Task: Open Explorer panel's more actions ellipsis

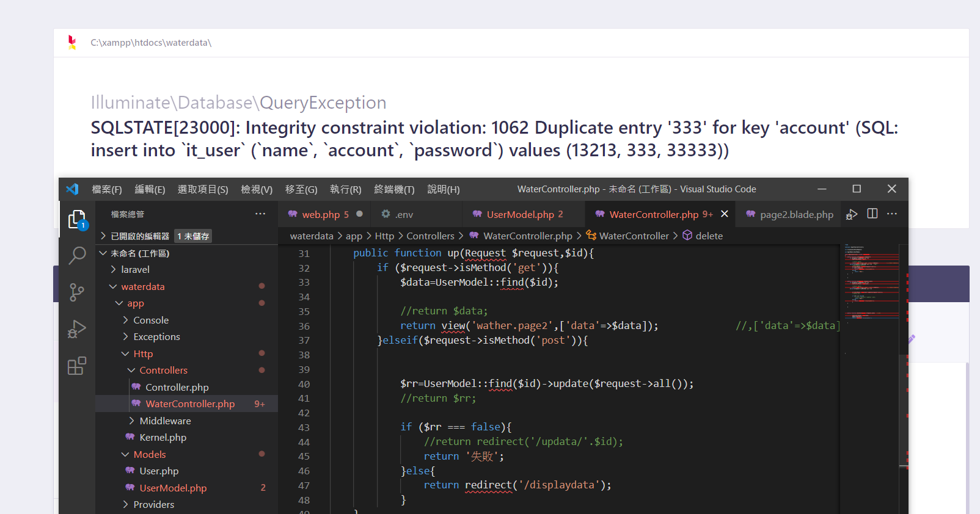Action: (260, 214)
